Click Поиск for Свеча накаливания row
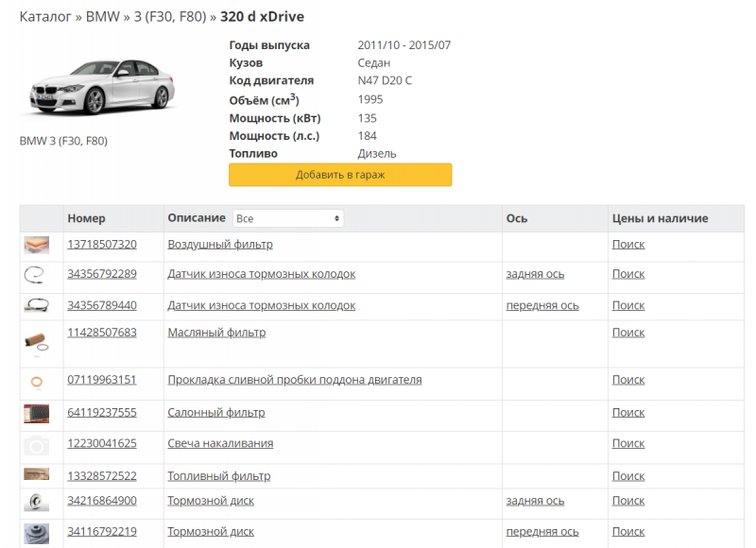The height and width of the screenshot is (548, 756). point(628,443)
